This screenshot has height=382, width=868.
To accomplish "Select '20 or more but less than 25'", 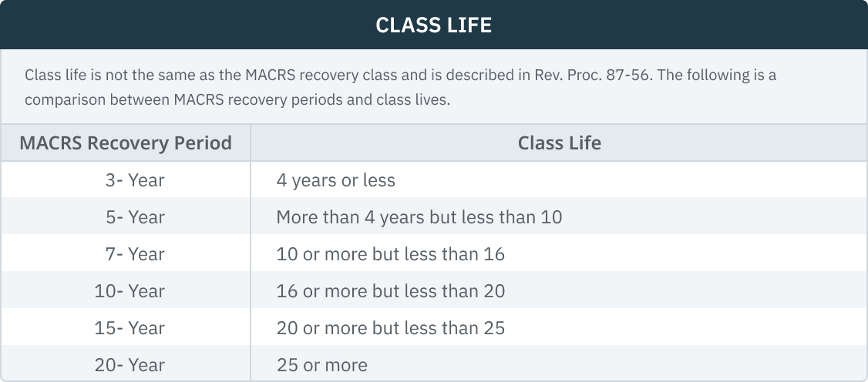I will (390, 328).
